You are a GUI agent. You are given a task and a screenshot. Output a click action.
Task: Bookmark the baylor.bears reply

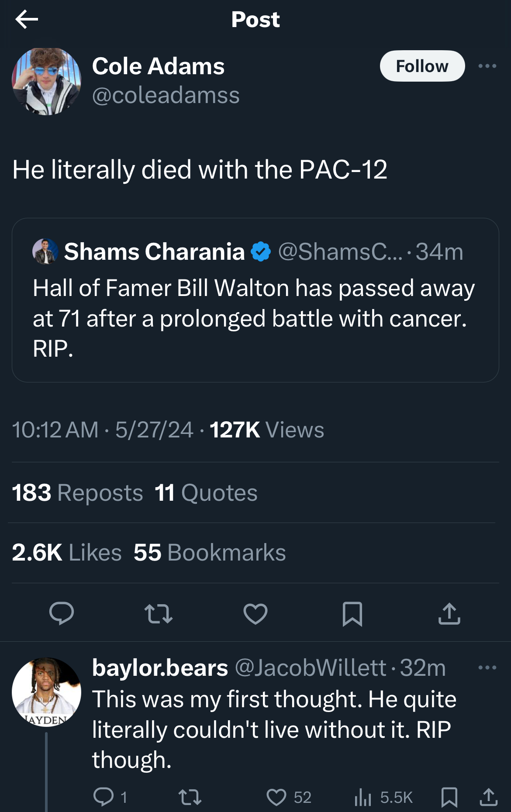pos(449,797)
